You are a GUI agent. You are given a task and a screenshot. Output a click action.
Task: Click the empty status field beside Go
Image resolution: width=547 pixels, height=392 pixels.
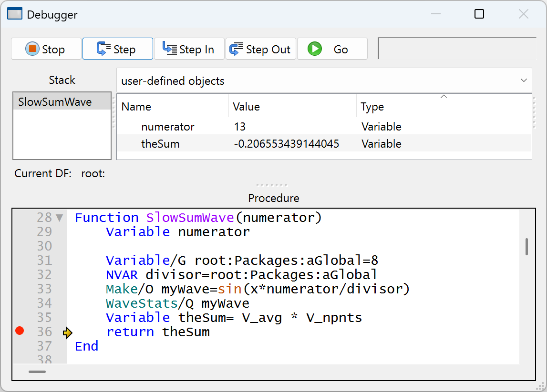pyautogui.click(x=457, y=49)
